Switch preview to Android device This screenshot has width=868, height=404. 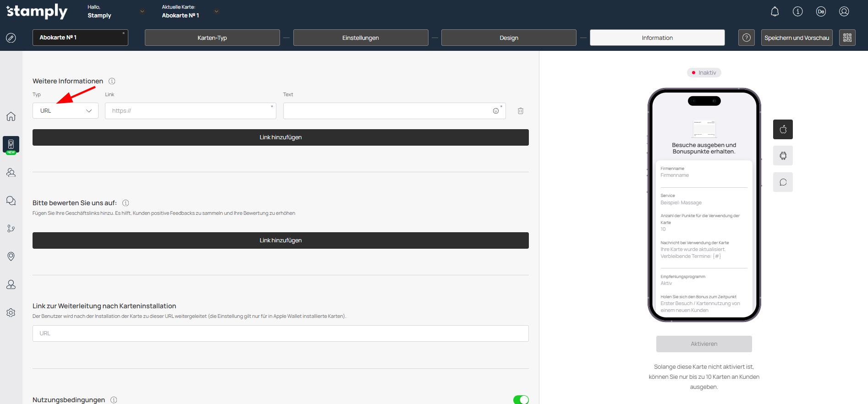(x=783, y=156)
